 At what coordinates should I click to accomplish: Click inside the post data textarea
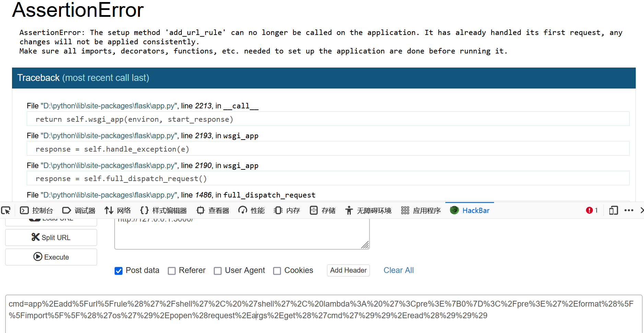pyautogui.click(x=324, y=314)
